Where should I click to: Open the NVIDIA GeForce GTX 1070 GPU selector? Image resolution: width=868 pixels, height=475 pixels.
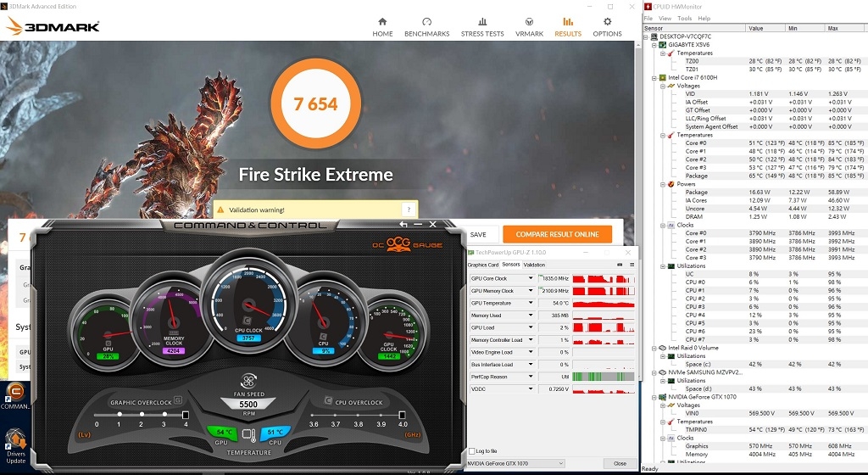[x=515, y=463]
